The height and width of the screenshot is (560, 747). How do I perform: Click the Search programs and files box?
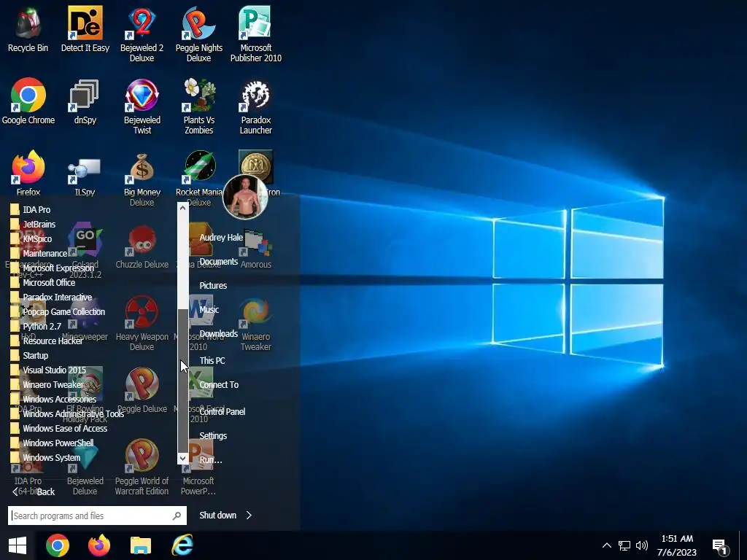(97, 516)
